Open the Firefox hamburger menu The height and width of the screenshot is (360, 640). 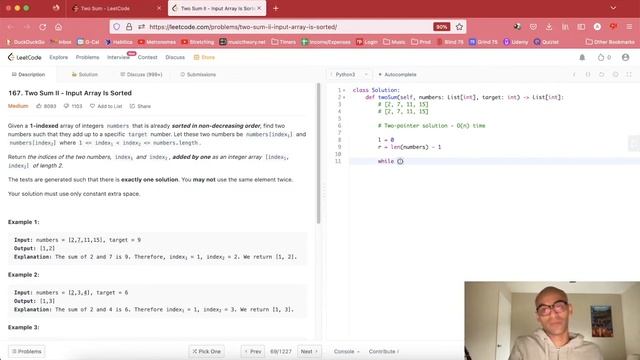(x=629, y=27)
